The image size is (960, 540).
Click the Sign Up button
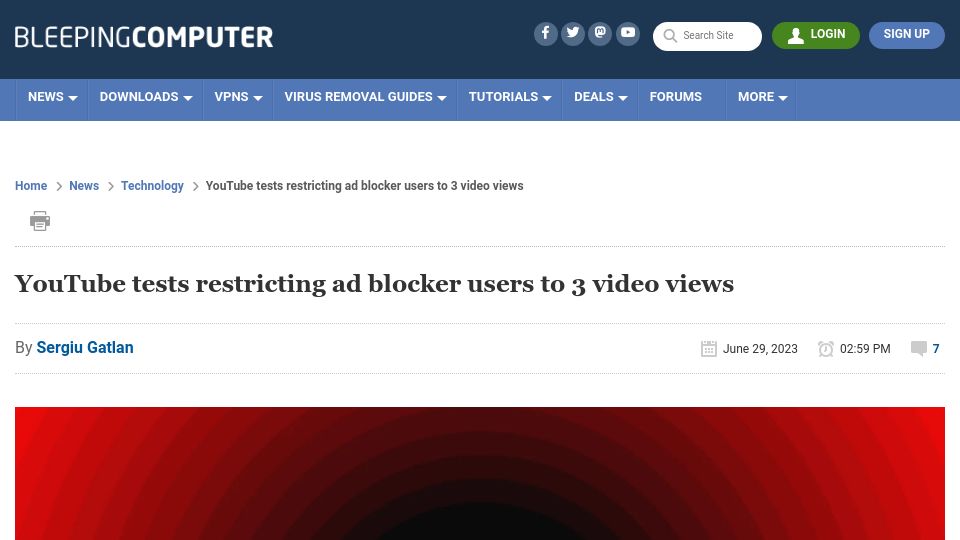click(x=907, y=35)
